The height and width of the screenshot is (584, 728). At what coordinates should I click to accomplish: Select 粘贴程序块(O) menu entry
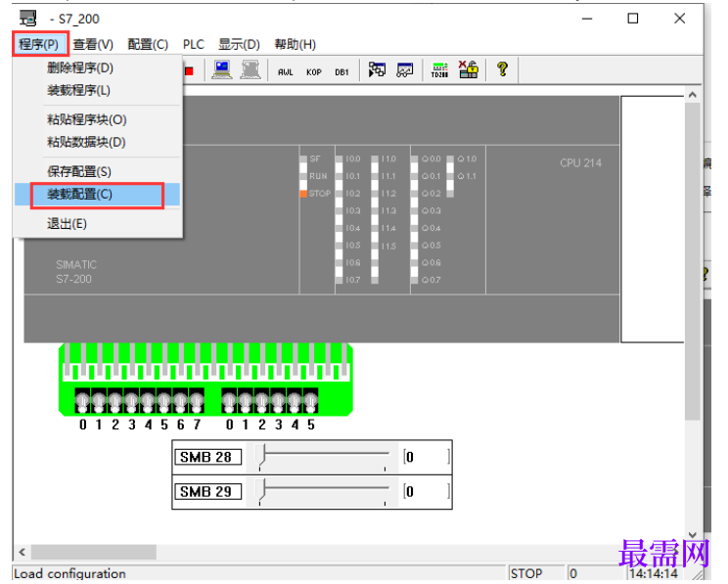pos(98,119)
